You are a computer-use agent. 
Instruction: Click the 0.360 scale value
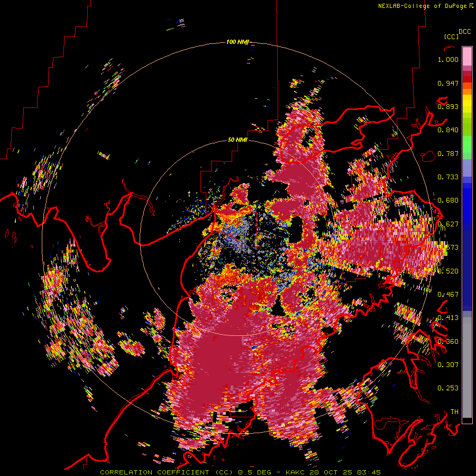point(448,341)
